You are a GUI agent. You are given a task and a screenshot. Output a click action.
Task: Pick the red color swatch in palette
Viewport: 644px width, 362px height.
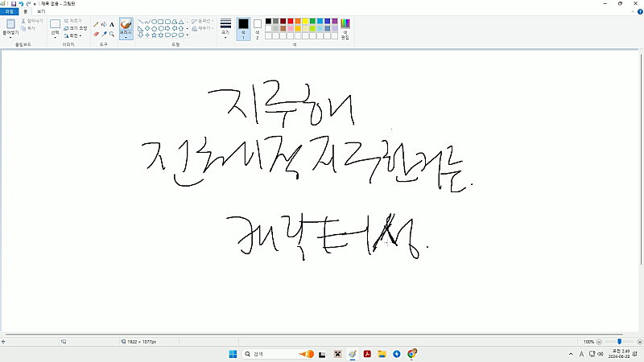pos(291,21)
